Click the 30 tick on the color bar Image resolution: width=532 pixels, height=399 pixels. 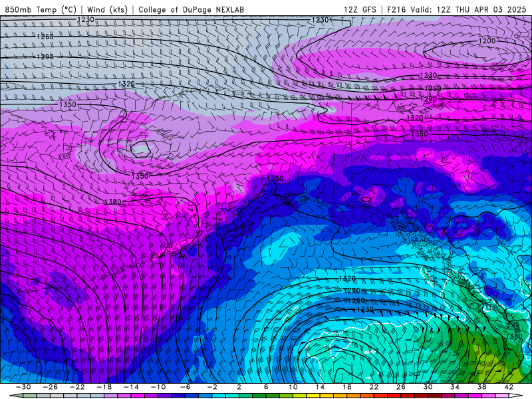coord(428,387)
